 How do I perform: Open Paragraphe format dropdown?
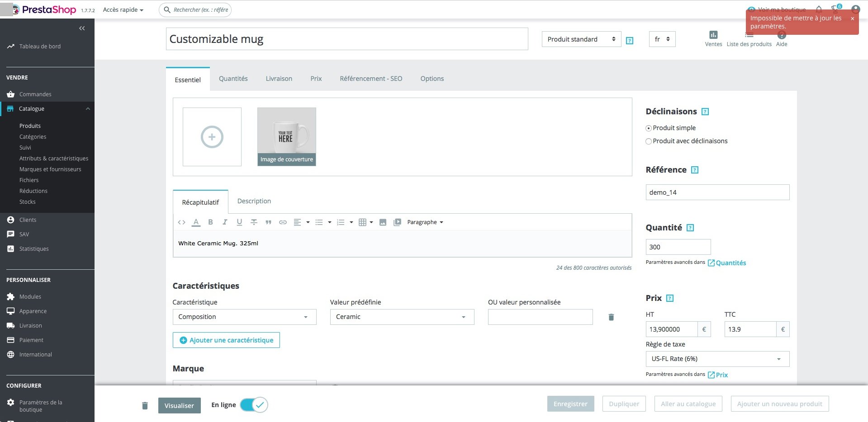click(425, 222)
